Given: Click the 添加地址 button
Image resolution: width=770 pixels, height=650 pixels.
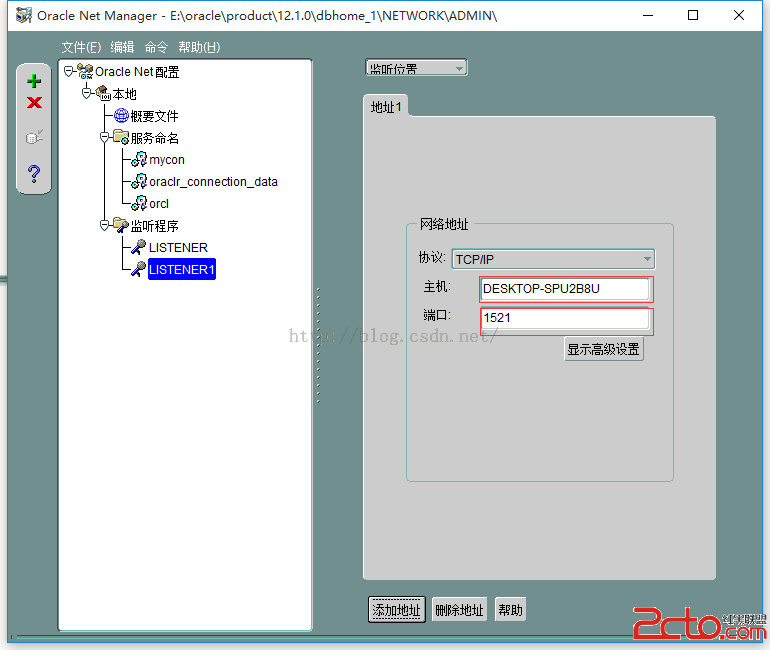Looking at the screenshot, I should (x=397, y=610).
